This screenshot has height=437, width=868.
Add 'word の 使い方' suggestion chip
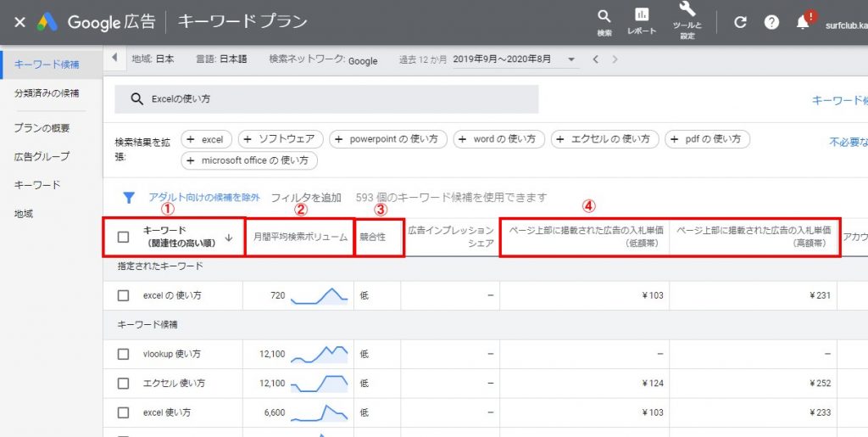[x=498, y=139]
